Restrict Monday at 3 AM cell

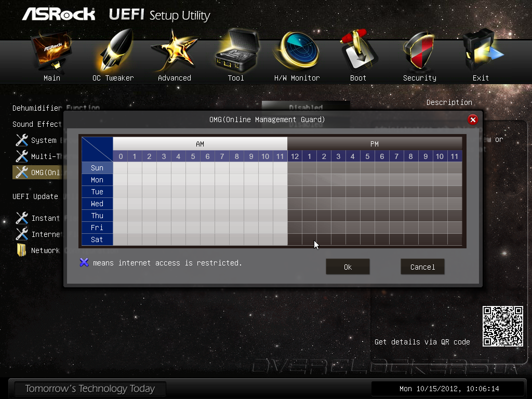[164, 180]
